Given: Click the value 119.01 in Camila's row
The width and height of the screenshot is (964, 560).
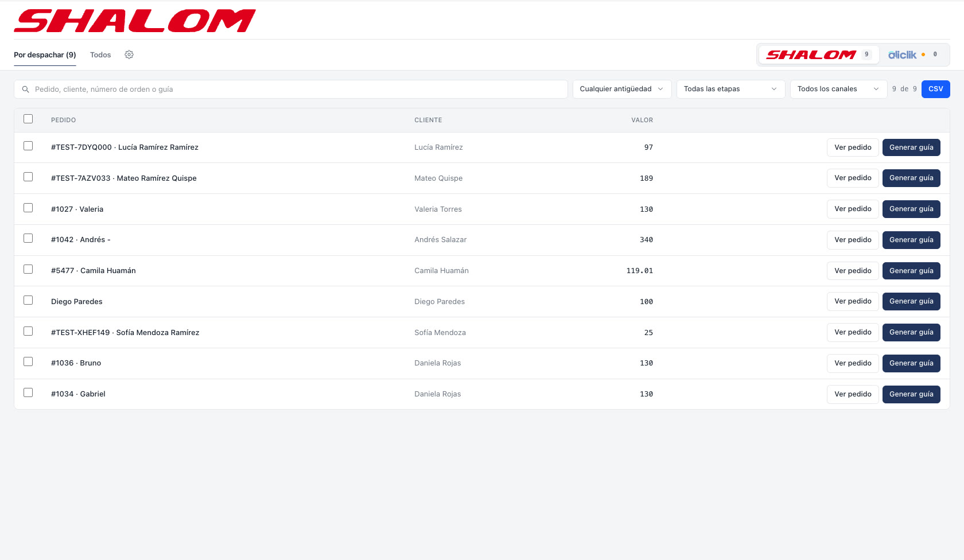Looking at the screenshot, I should coord(639,271).
